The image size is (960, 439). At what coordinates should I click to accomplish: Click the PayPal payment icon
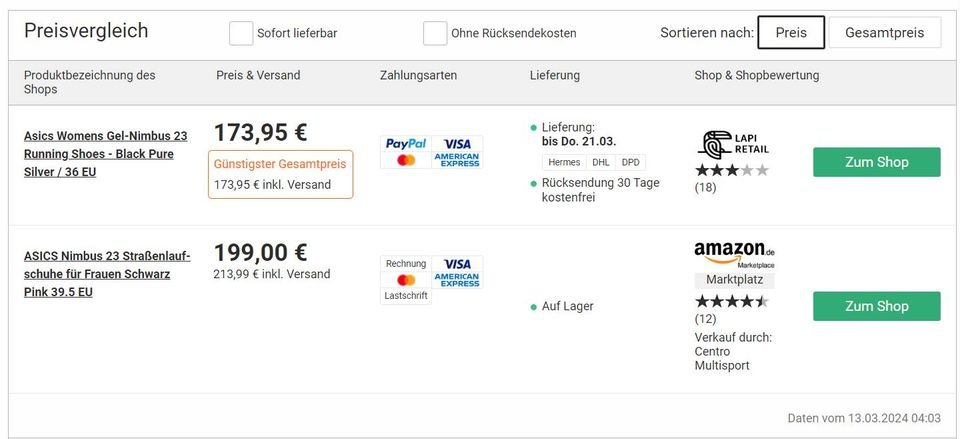[406, 144]
